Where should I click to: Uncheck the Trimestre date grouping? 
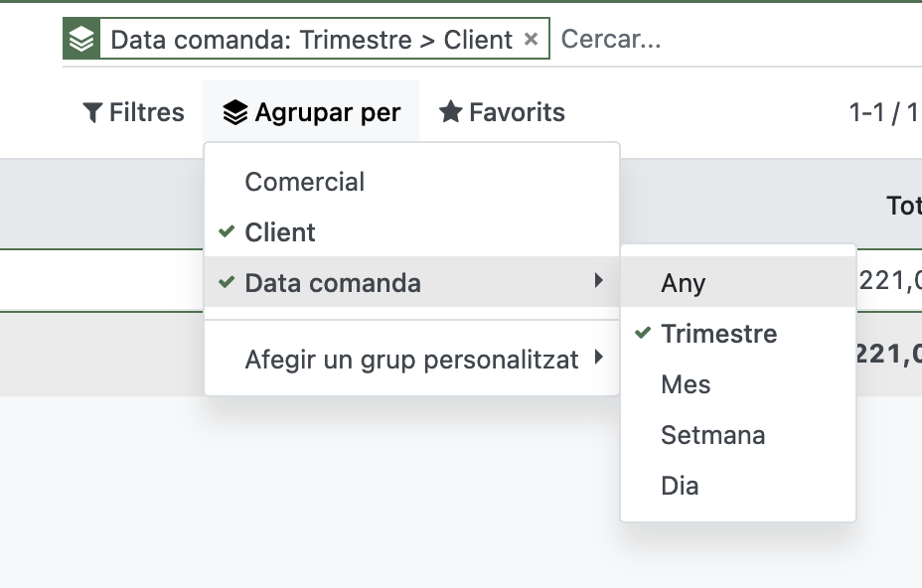tap(718, 334)
